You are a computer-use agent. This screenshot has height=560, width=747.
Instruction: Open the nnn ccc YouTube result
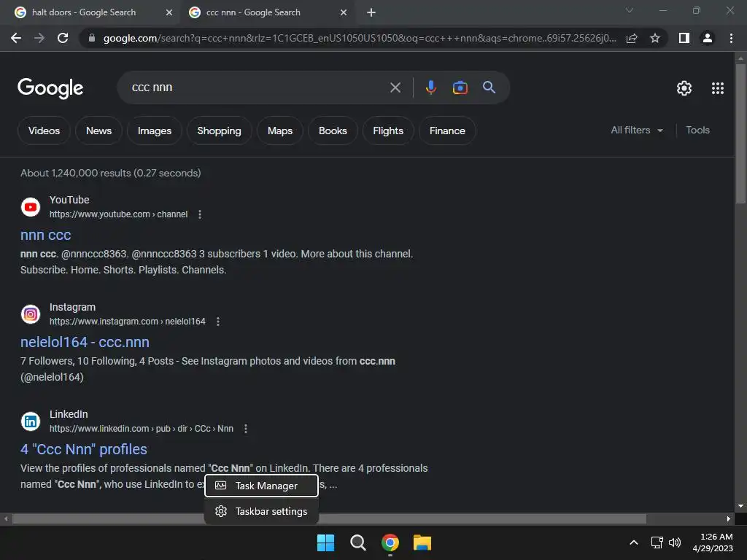[x=46, y=235]
